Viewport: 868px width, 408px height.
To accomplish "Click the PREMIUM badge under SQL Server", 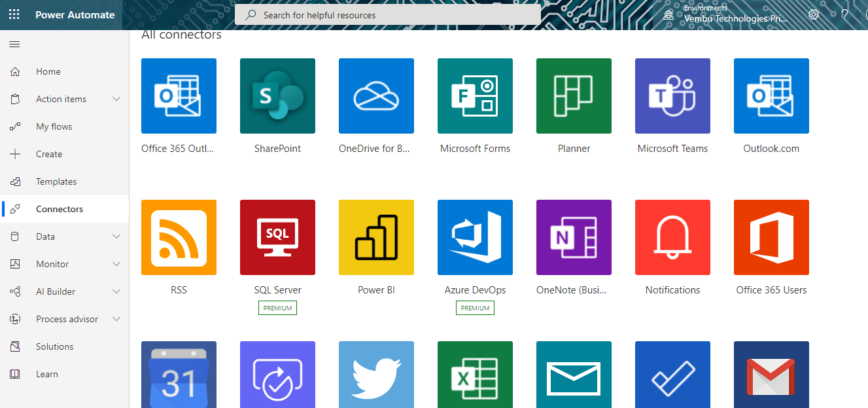I will (277, 308).
